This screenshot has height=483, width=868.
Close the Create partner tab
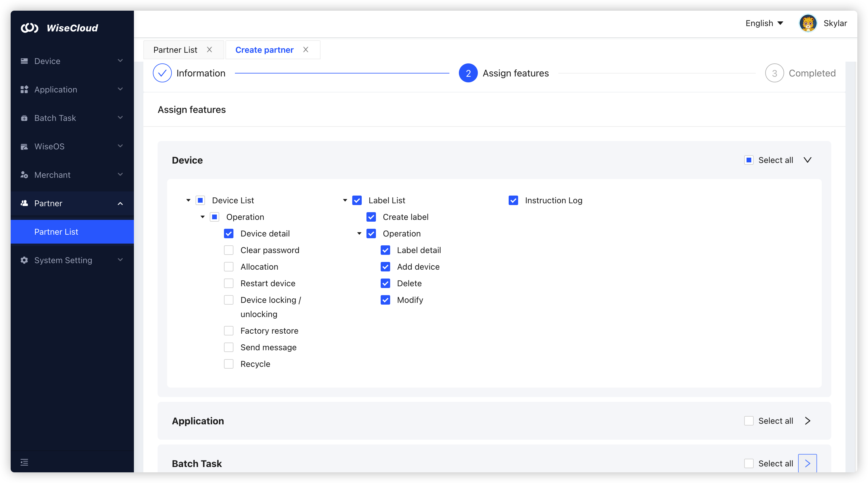pos(306,49)
